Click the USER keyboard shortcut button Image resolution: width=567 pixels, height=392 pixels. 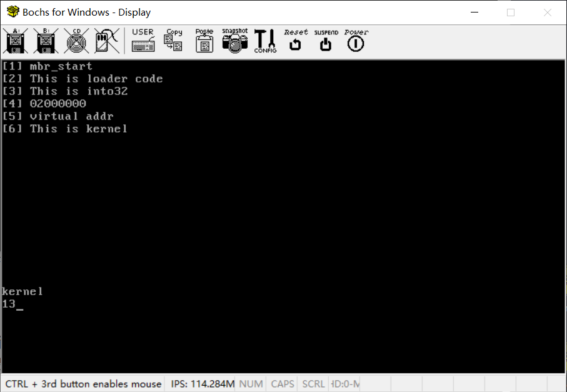point(143,41)
